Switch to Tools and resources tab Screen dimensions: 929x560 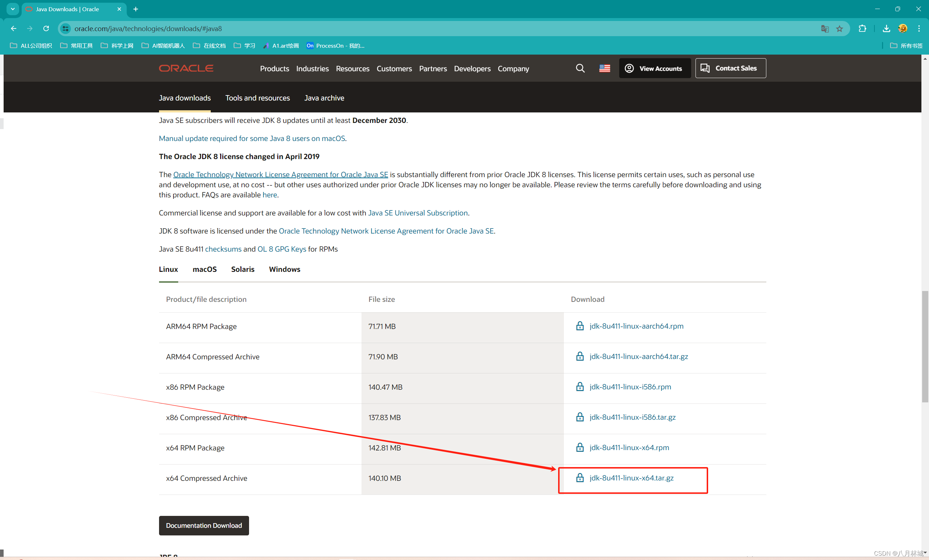click(x=257, y=98)
